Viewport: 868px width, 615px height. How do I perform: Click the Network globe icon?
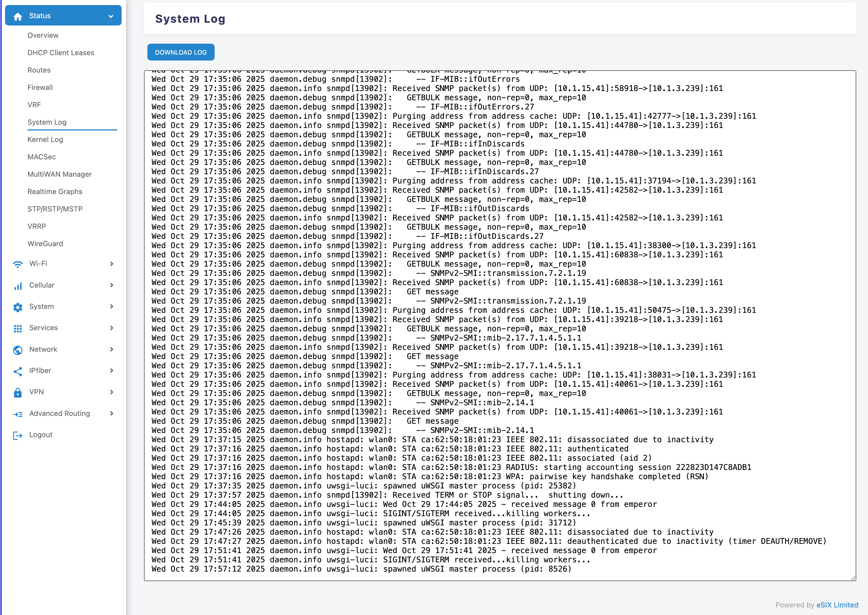pyautogui.click(x=18, y=350)
